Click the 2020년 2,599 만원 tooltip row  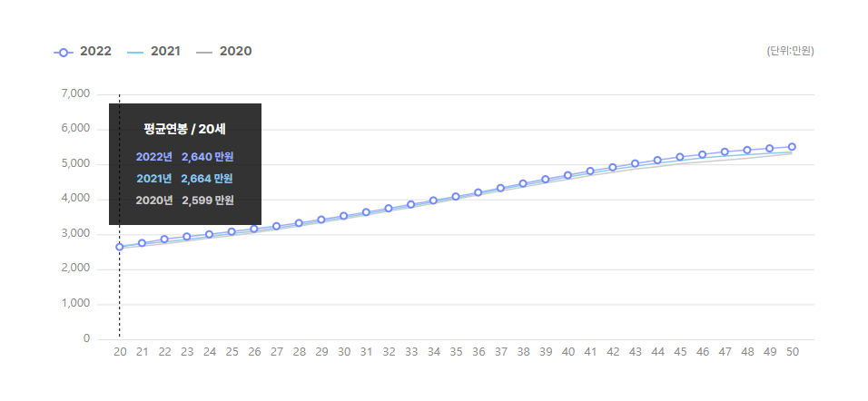[x=185, y=200]
